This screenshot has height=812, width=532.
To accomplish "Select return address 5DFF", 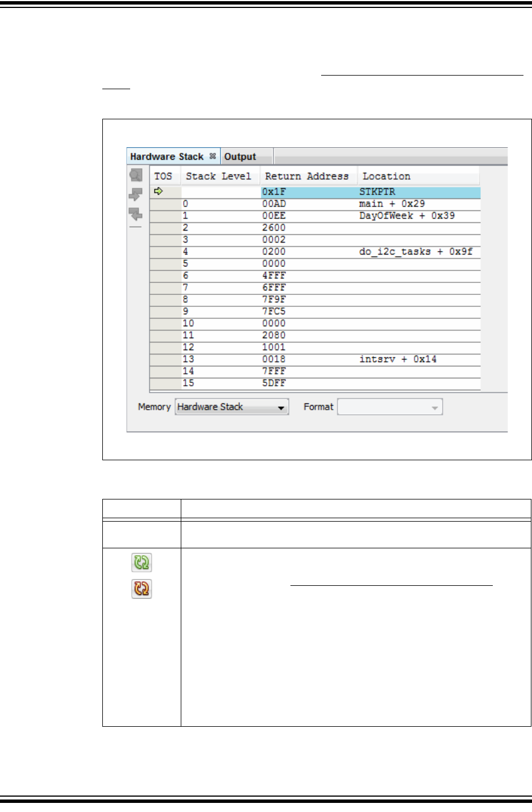I will [274, 383].
